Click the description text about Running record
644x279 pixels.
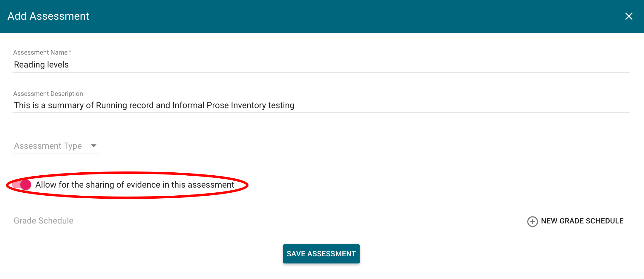click(x=154, y=105)
